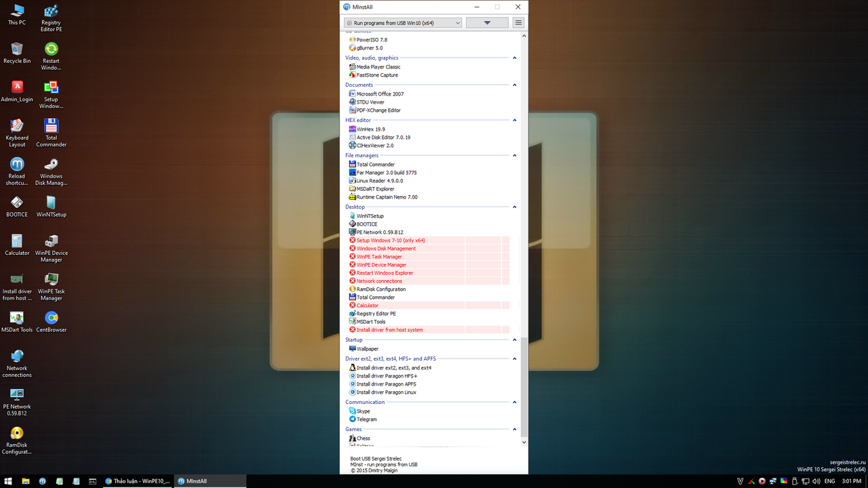Select the red Windows Disk Management row

(x=429, y=249)
